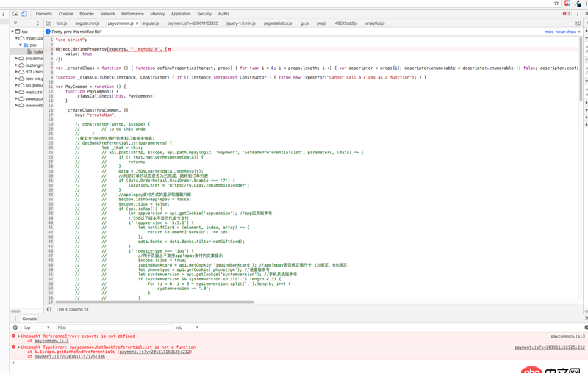Show more navigator tabs with double chevron
The height and width of the screenshot is (373, 588).
tap(15, 23)
